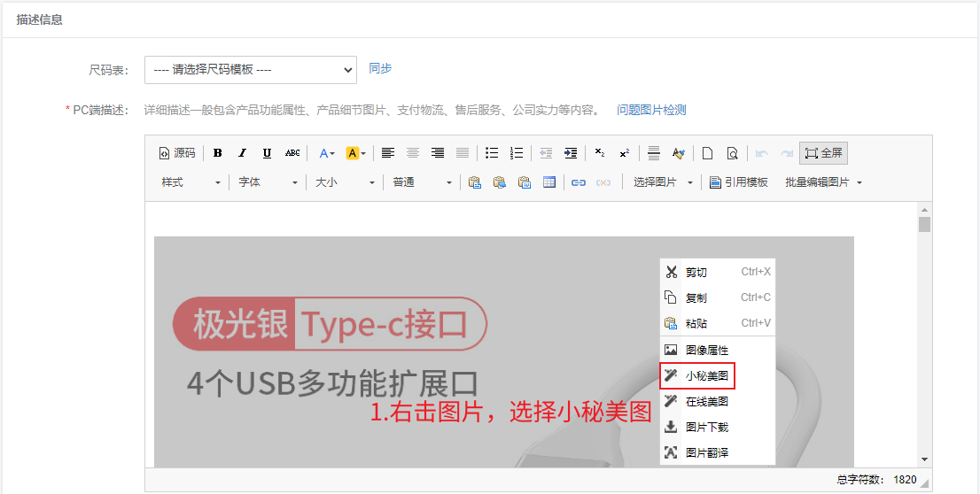Open the yellow background color picker

point(355,153)
